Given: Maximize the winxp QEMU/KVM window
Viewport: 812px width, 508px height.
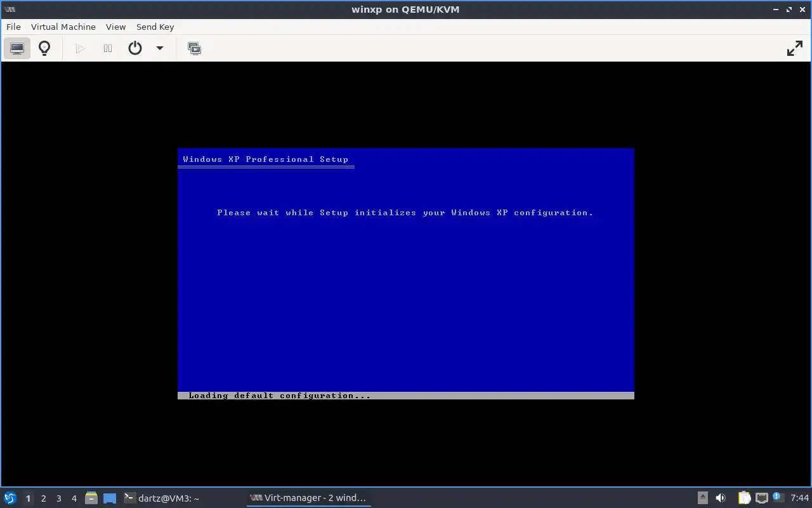Looking at the screenshot, I should click(x=789, y=10).
